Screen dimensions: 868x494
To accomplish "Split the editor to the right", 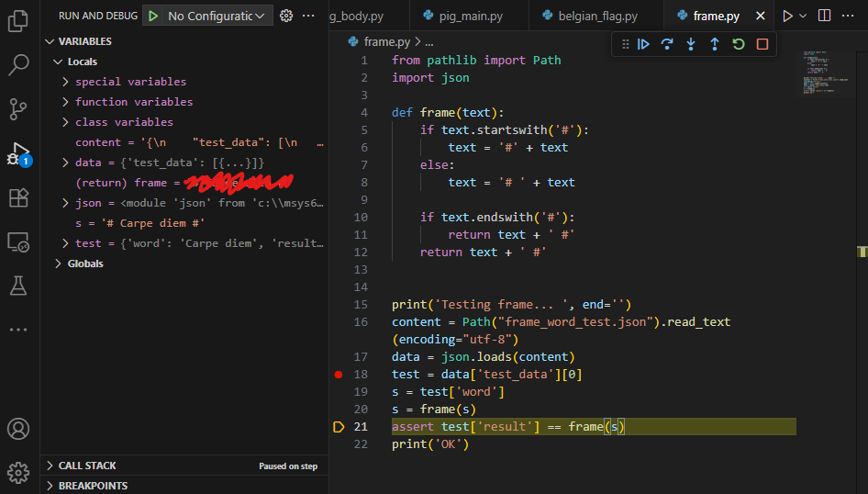I will pyautogui.click(x=824, y=16).
